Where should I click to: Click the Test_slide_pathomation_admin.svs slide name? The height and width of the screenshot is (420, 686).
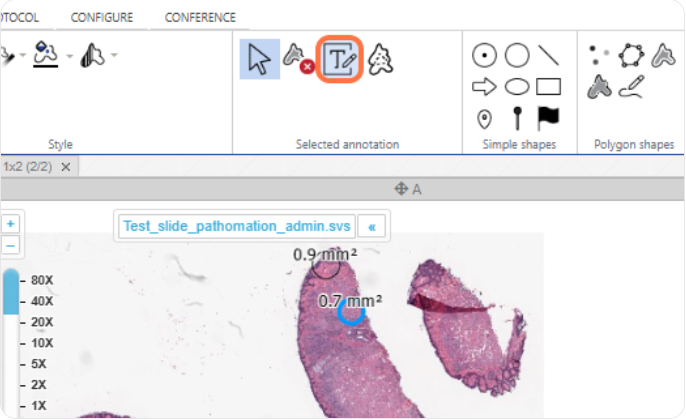tap(236, 227)
